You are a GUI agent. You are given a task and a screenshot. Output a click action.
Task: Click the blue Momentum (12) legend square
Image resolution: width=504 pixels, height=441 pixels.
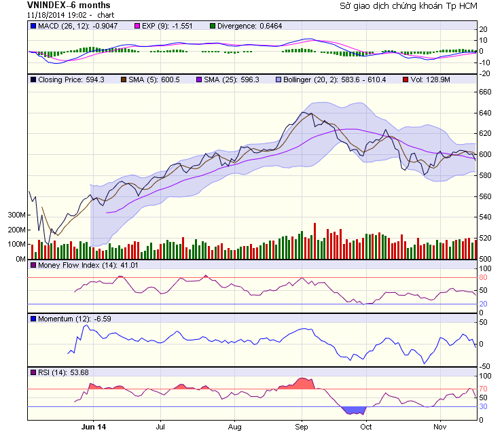pos(33,318)
